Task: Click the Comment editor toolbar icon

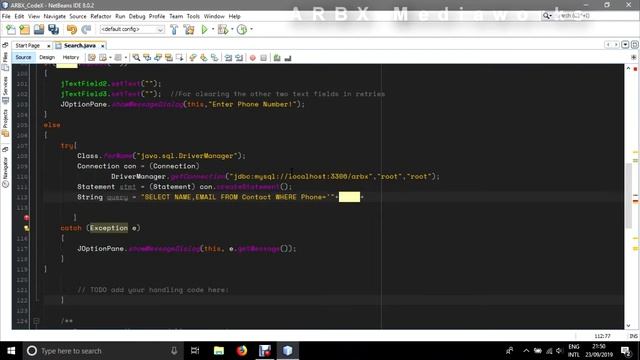Action: pyautogui.click(x=277, y=58)
